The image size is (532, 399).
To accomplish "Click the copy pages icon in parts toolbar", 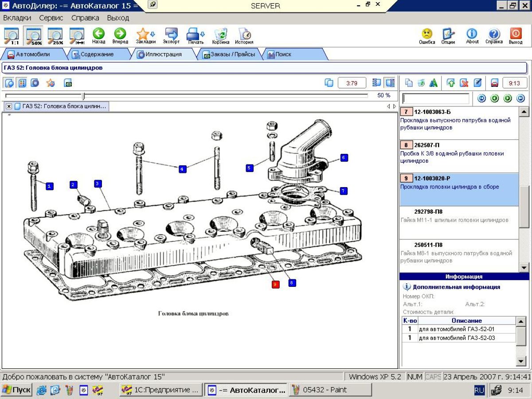I will (x=409, y=83).
